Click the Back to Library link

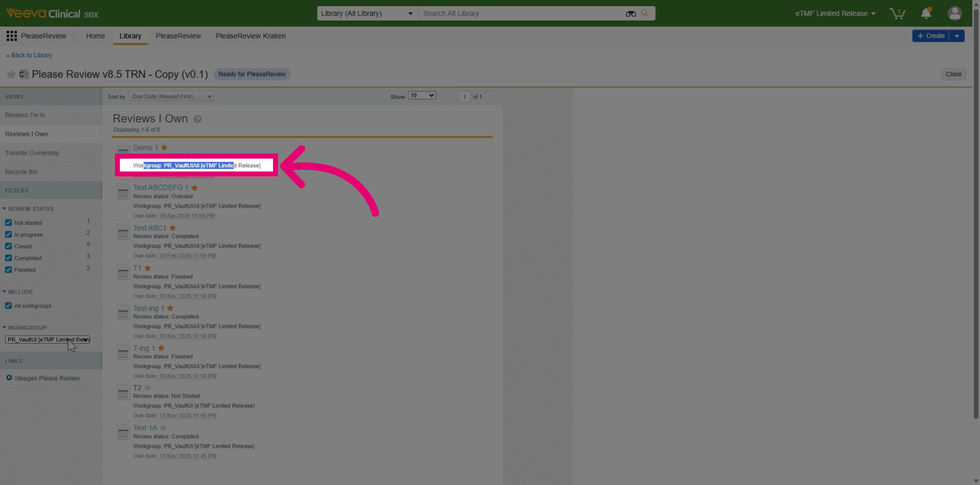(29, 55)
